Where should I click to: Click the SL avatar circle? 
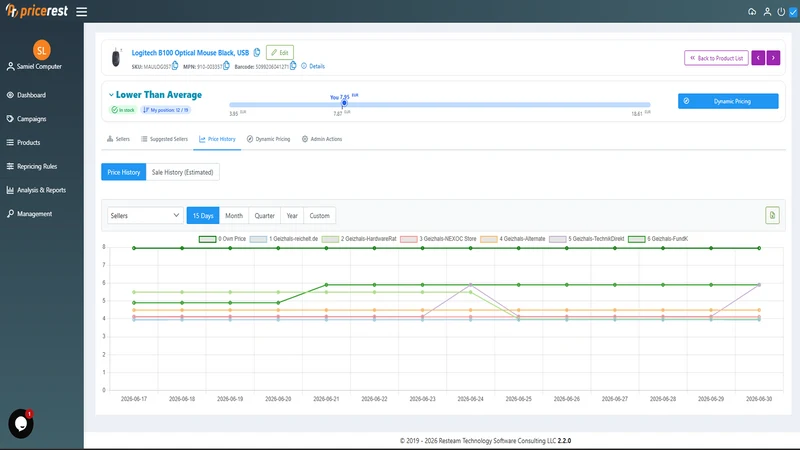point(42,50)
